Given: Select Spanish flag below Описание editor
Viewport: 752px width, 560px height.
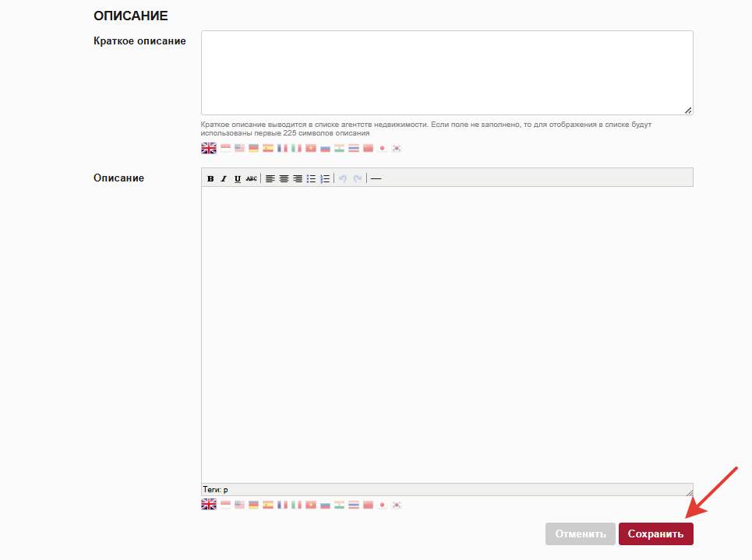Looking at the screenshot, I should (267, 505).
